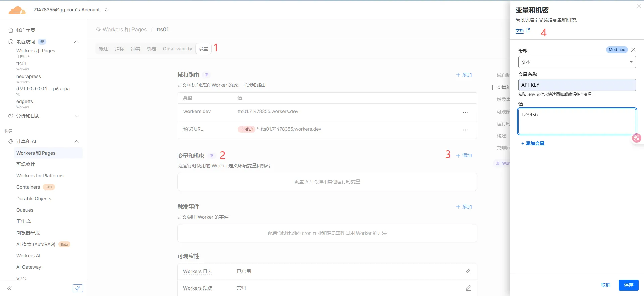The width and height of the screenshot is (644, 296).
Task: Collapse the 计算和 AI section
Action: 76,141
